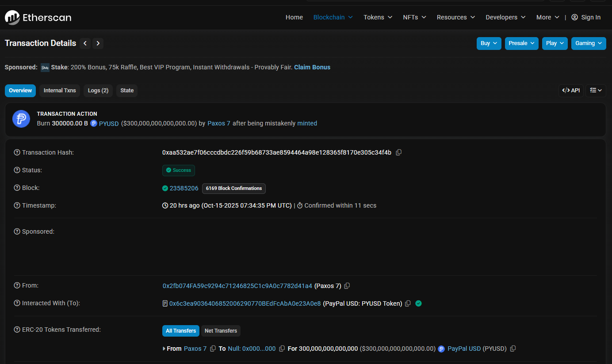The image size is (612, 364).
Task: Click the green check icon beside block number
Action: click(x=165, y=188)
